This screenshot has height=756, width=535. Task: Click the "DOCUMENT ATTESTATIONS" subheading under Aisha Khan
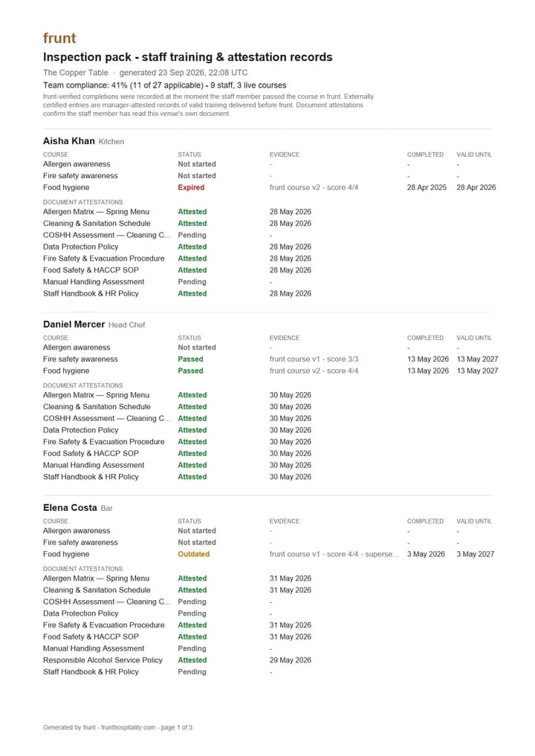point(83,202)
